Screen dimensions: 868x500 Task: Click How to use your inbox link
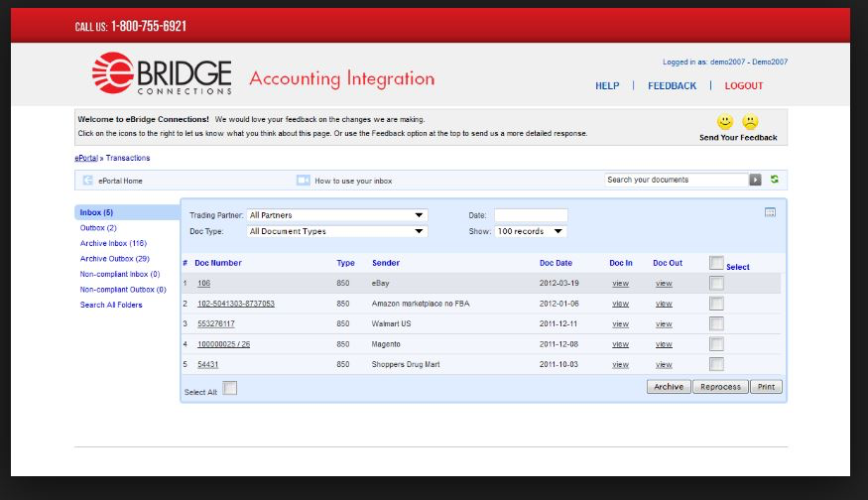point(353,182)
